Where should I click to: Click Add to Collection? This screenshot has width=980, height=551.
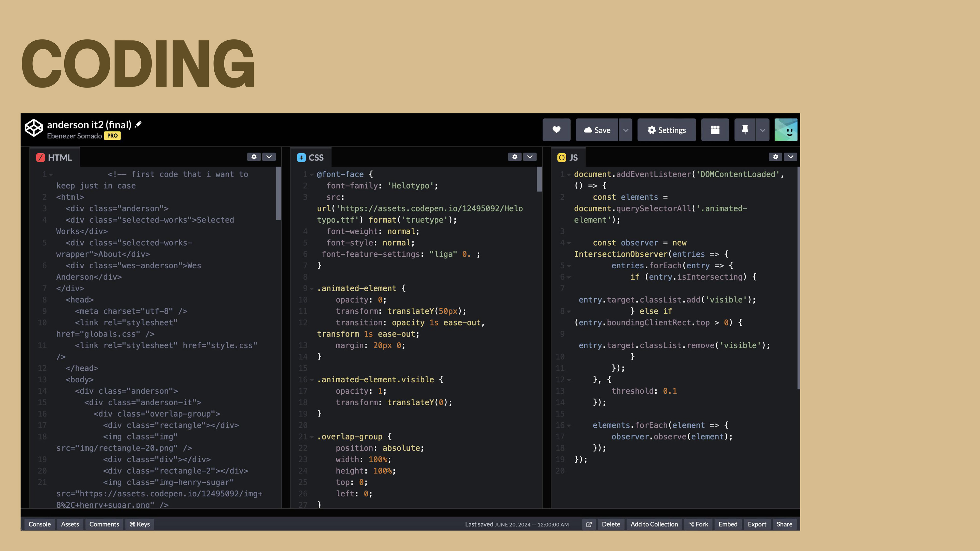(654, 524)
